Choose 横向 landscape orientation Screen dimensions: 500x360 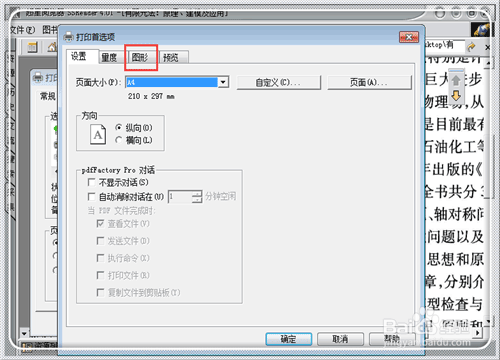(x=133, y=140)
